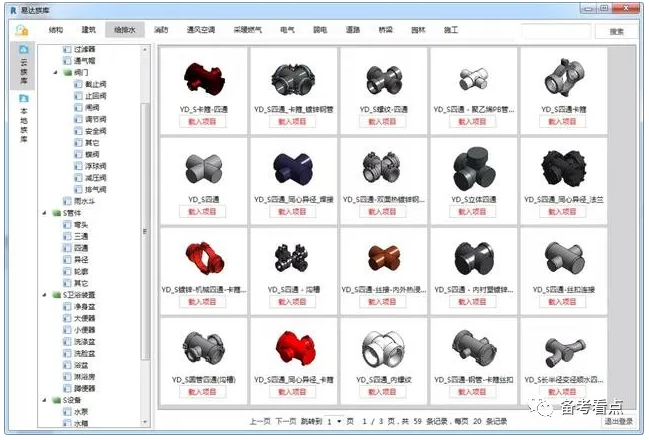
Task: Go to next page with 下一页
Action: (286, 422)
